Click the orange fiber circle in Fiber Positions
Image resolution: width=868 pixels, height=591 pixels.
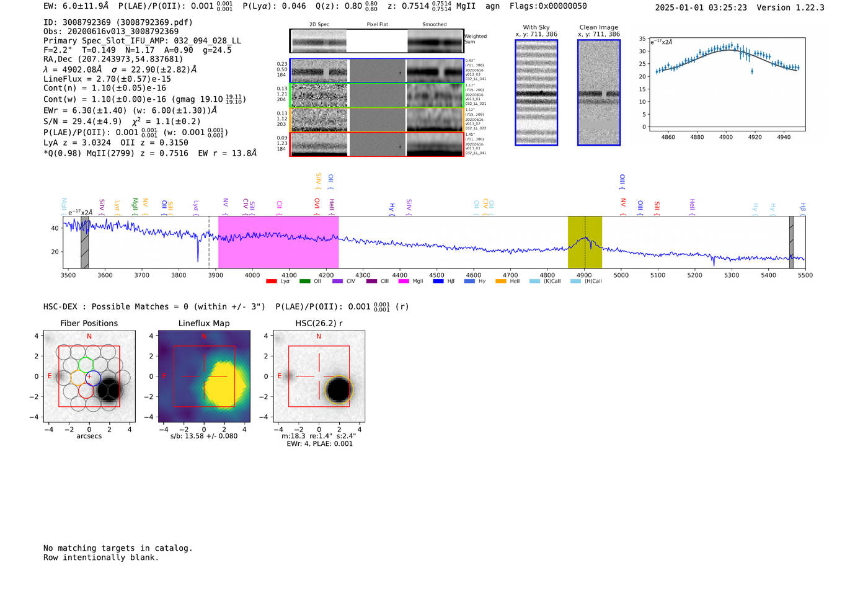coord(78,377)
